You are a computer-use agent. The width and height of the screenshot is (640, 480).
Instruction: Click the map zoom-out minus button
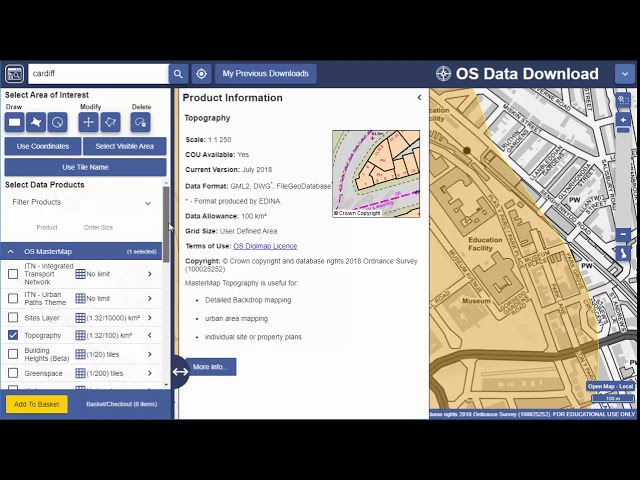pos(623,235)
